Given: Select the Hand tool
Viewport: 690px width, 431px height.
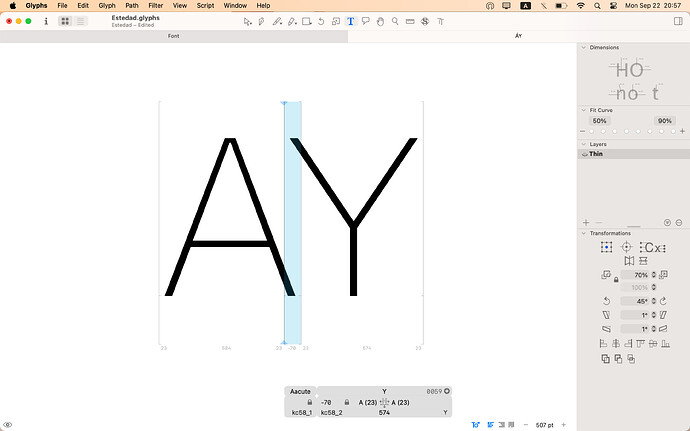Looking at the screenshot, I should coord(380,21).
